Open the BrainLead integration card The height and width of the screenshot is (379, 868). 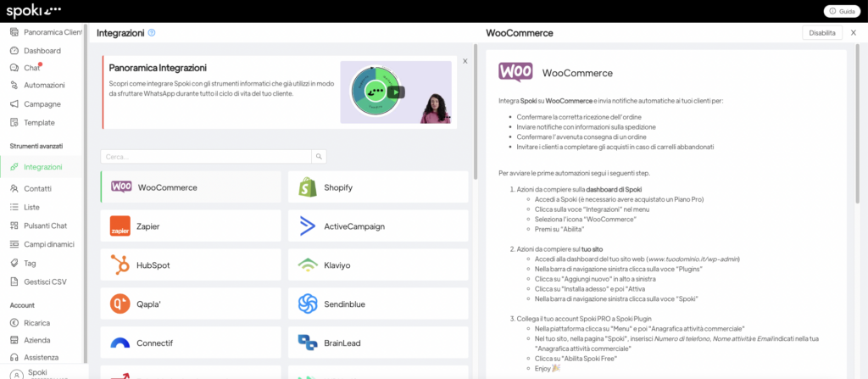378,343
